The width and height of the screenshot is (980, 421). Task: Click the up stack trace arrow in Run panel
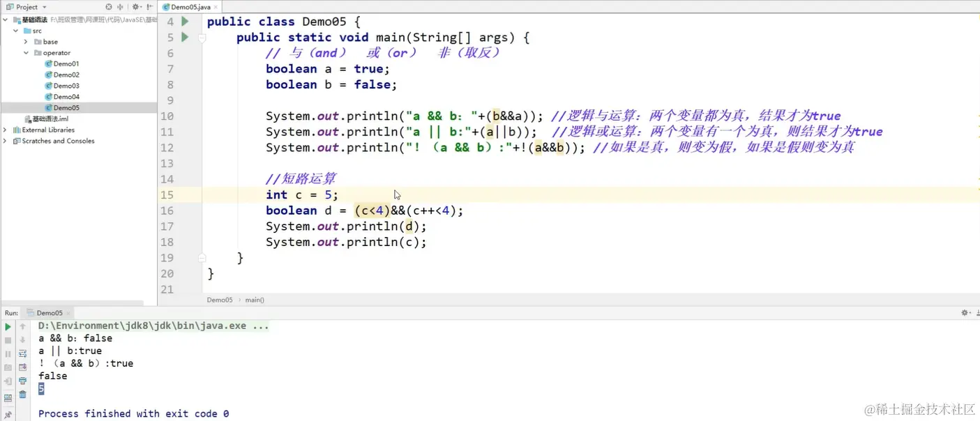point(22,326)
